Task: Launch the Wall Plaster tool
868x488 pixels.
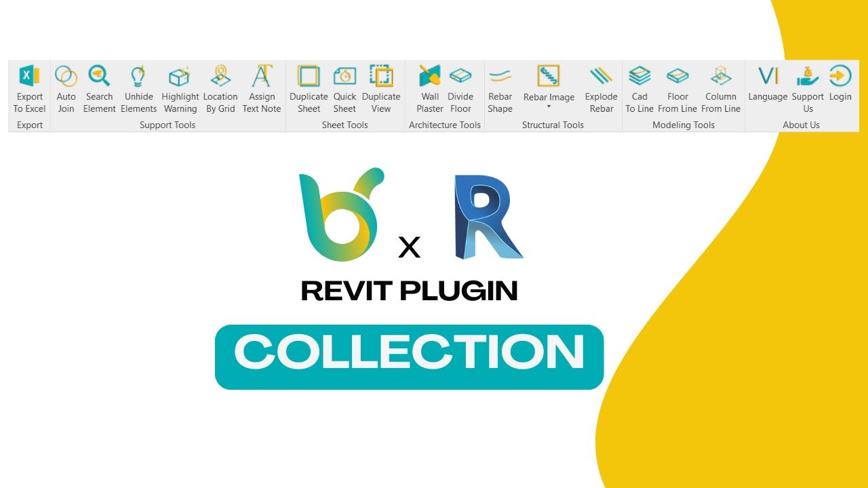Action: click(430, 88)
